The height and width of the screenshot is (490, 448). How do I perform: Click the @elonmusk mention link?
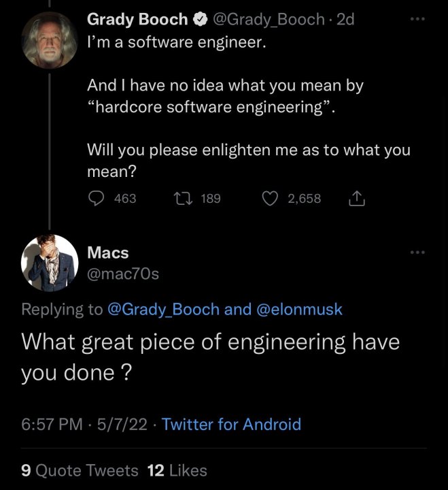coord(299,309)
